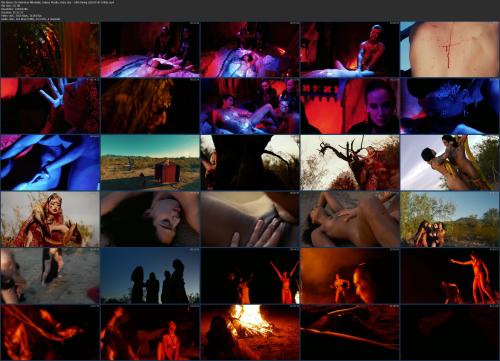The image size is (500, 361).
Task: Open the dark red mosaic ornament thumbnail
Action: [50, 49]
